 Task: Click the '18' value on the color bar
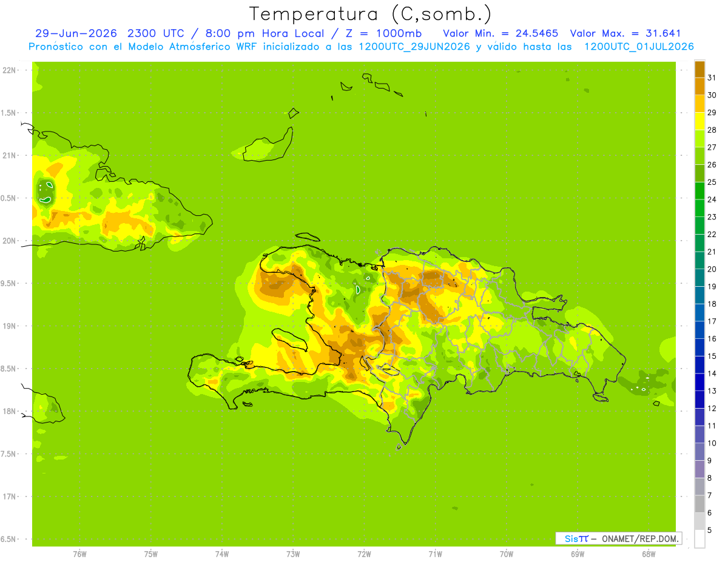click(712, 304)
